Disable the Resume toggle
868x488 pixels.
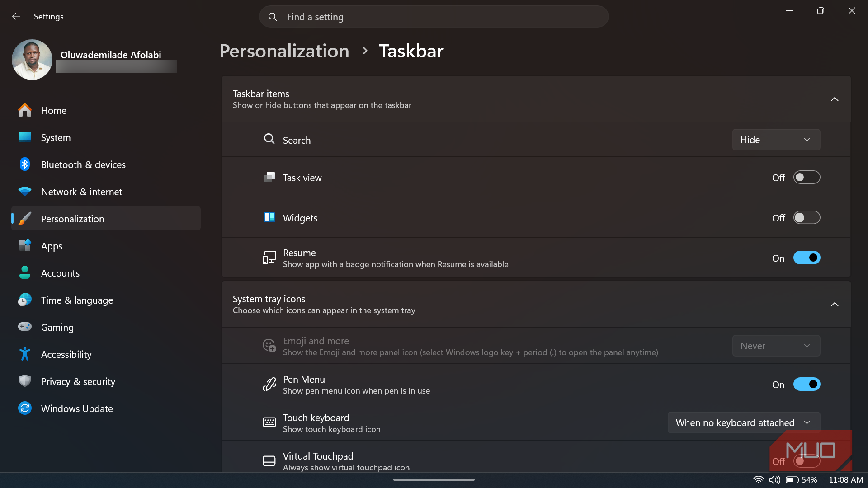[807, 258]
